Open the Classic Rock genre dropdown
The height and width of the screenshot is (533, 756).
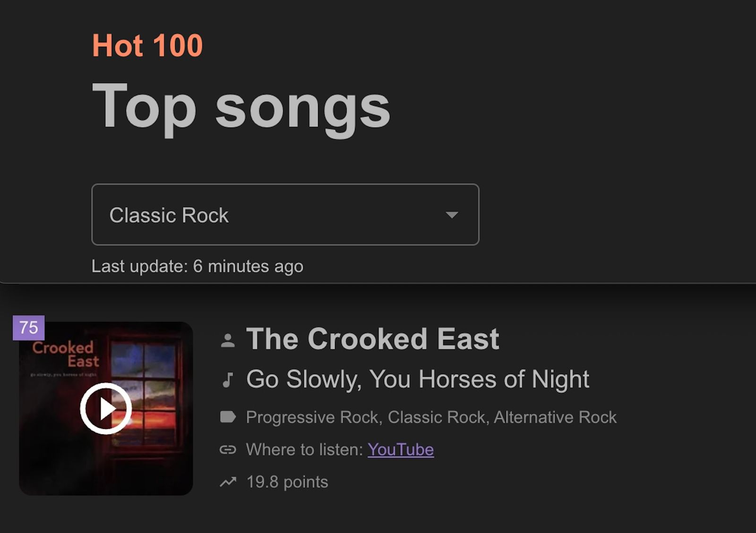(x=285, y=215)
